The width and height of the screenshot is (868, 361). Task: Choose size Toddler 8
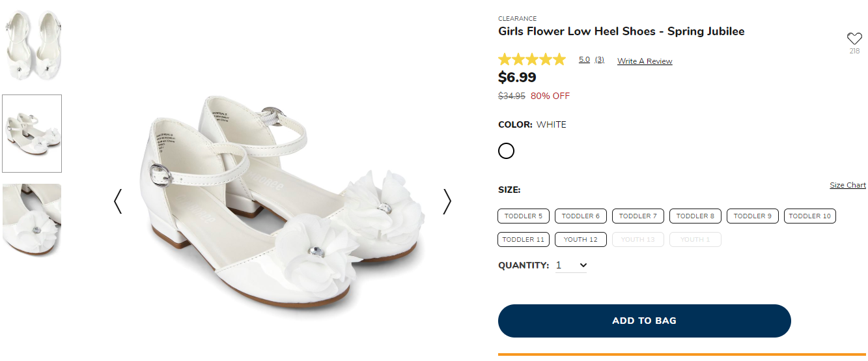695,216
